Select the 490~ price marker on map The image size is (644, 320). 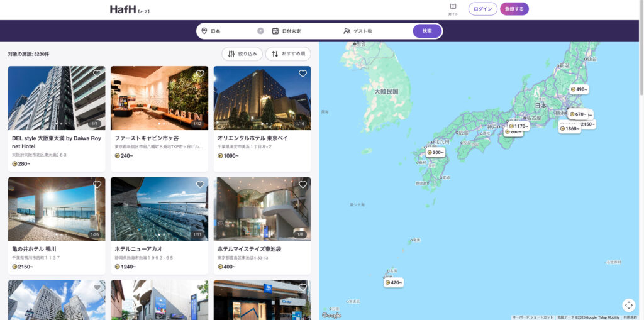[x=579, y=89]
